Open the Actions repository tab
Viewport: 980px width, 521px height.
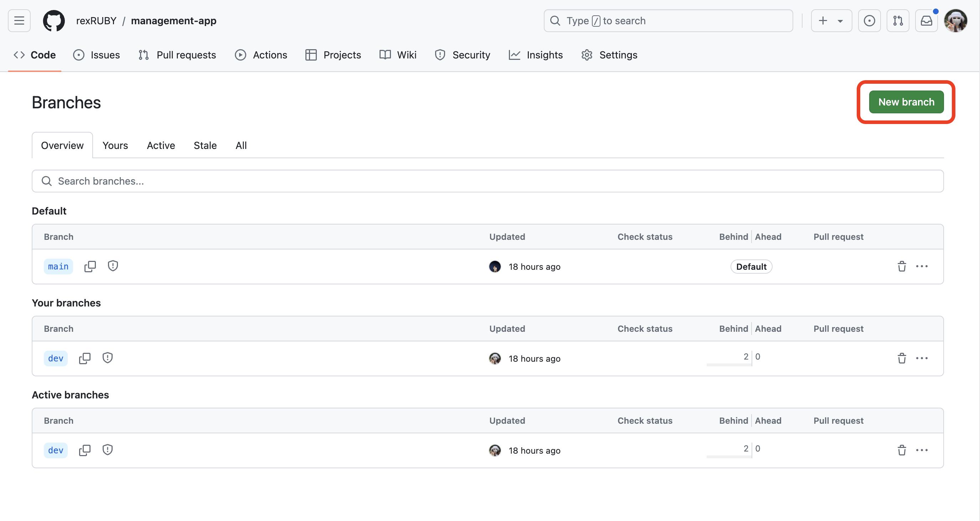pos(261,55)
